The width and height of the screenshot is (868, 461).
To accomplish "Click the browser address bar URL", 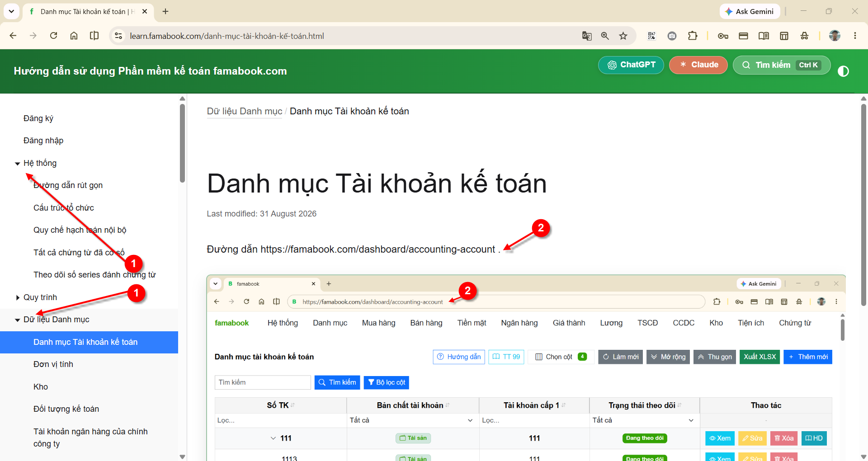I will [x=227, y=36].
